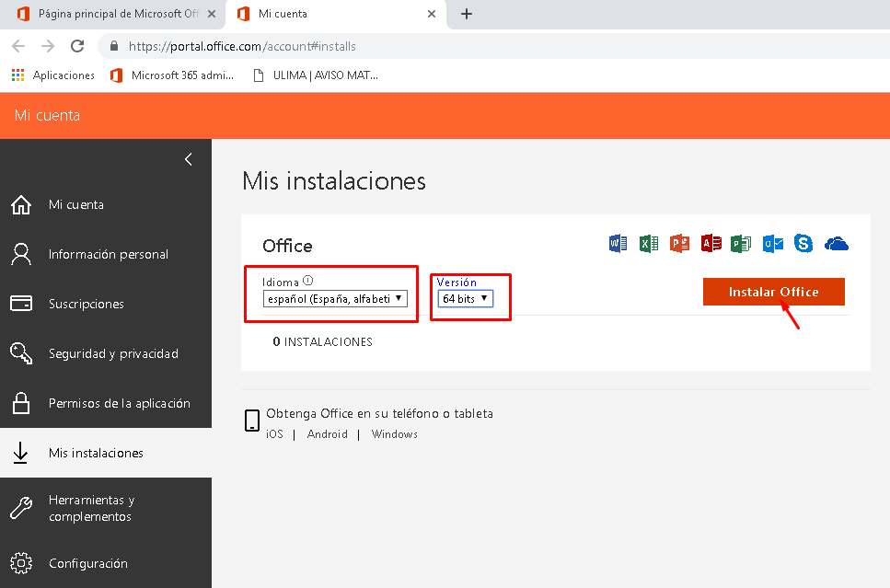
Task: Open Herramientas y complementos section
Action: pyautogui.click(x=106, y=508)
